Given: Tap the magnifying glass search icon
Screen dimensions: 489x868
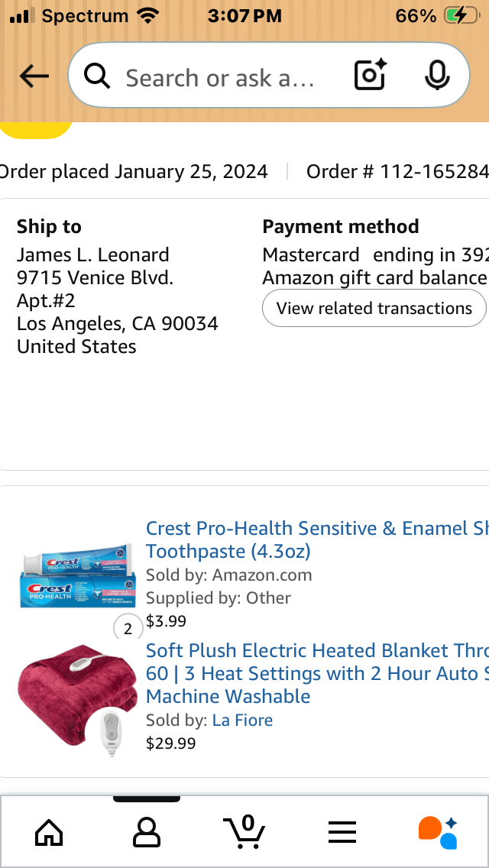Looking at the screenshot, I should (x=98, y=76).
